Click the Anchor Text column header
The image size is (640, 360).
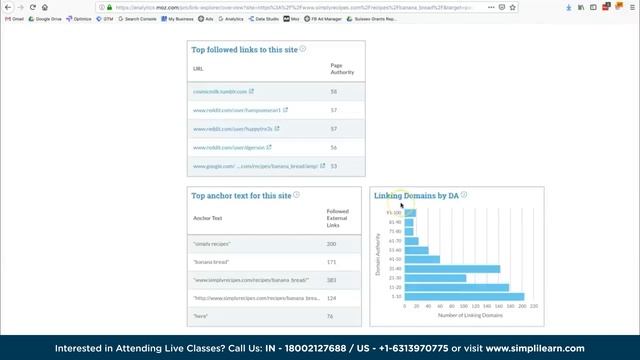[207, 218]
